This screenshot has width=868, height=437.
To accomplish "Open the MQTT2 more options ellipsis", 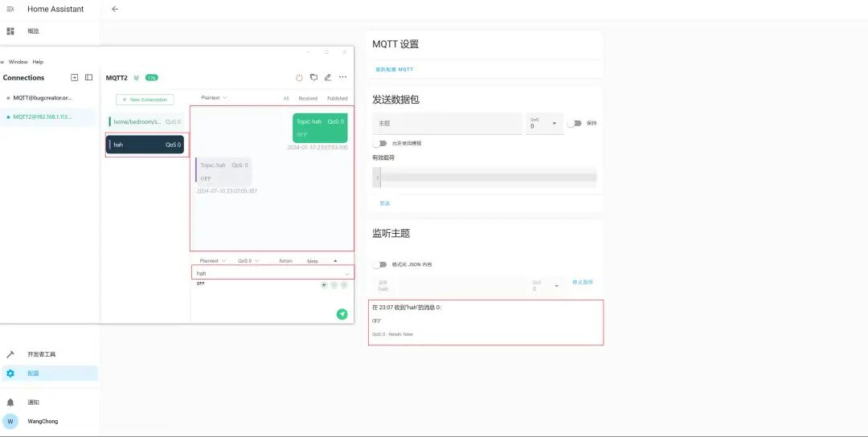I will pyautogui.click(x=342, y=77).
